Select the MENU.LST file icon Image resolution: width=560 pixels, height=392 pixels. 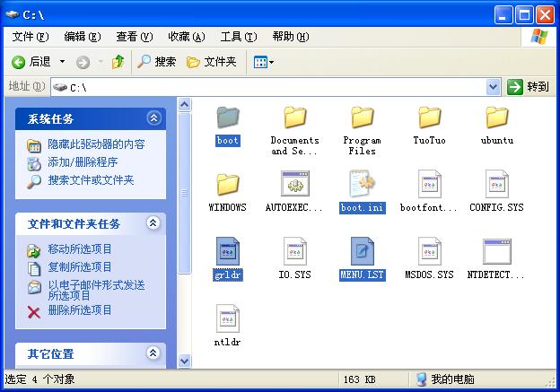362,251
